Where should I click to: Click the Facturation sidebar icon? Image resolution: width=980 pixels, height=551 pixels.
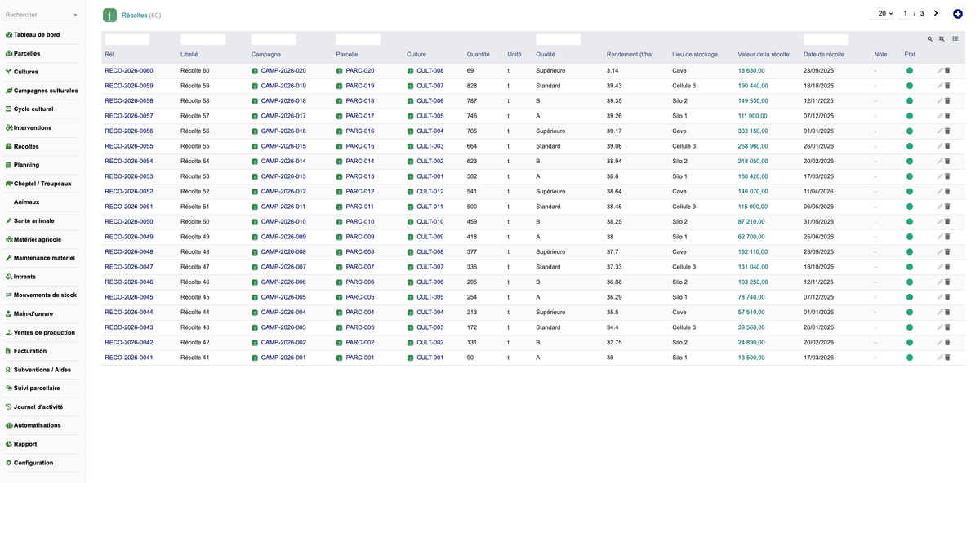pos(9,351)
